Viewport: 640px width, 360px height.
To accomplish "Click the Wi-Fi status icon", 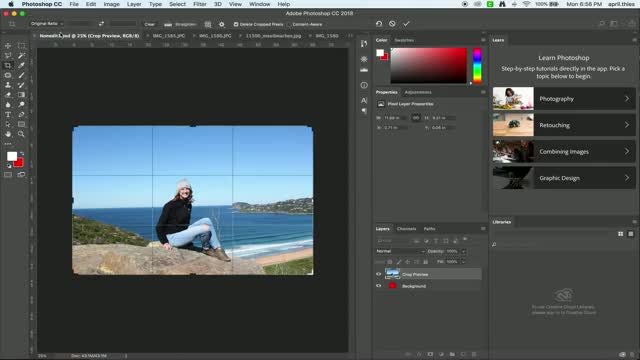I will 527,4.
